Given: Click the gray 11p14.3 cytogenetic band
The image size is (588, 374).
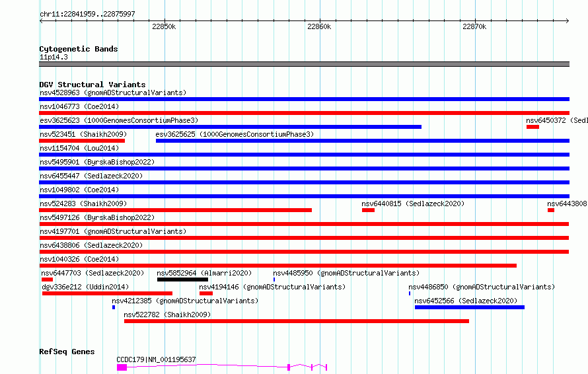Looking at the screenshot, I should pos(304,64).
